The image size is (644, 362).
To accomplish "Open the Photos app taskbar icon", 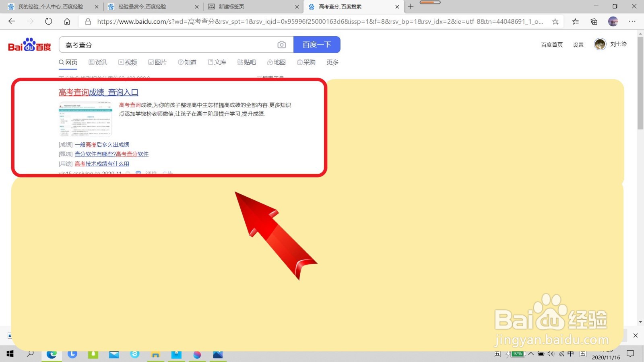I will tap(218, 354).
